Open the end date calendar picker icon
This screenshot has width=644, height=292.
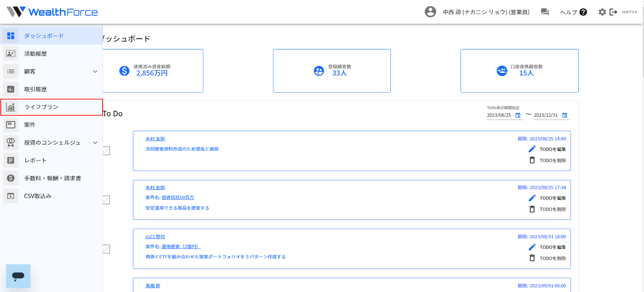[x=565, y=115]
